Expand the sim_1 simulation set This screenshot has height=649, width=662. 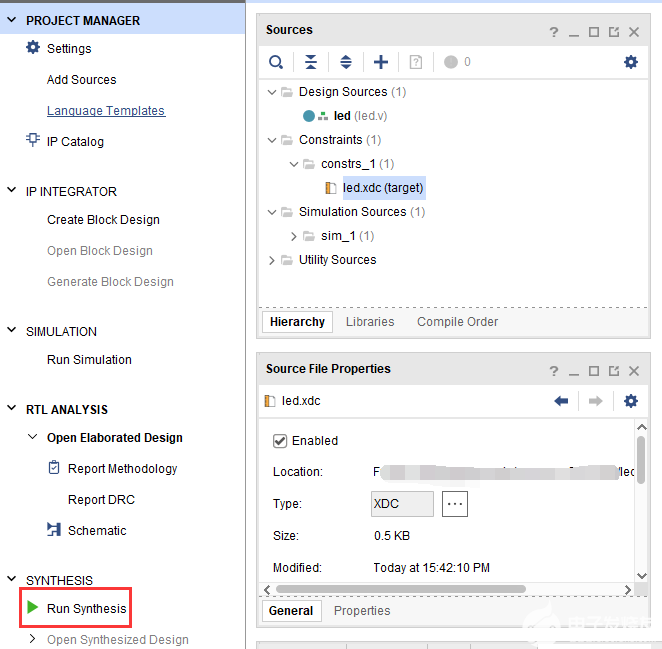pos(293,236)
